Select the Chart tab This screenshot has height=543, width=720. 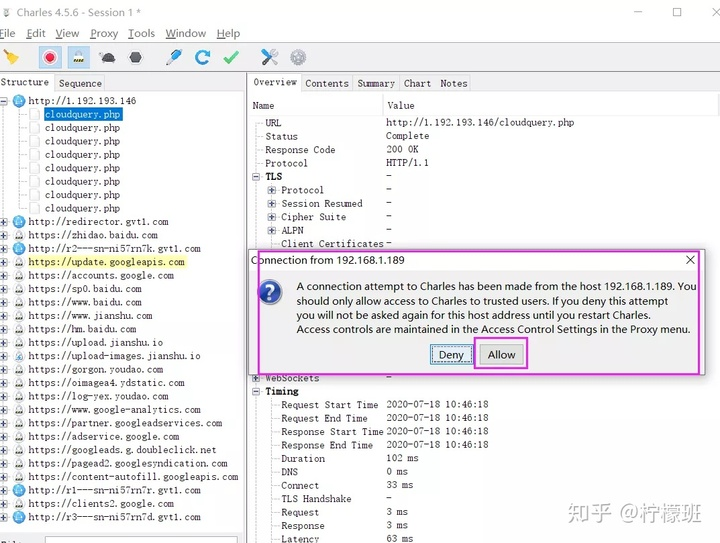click(x=417, y=84)
